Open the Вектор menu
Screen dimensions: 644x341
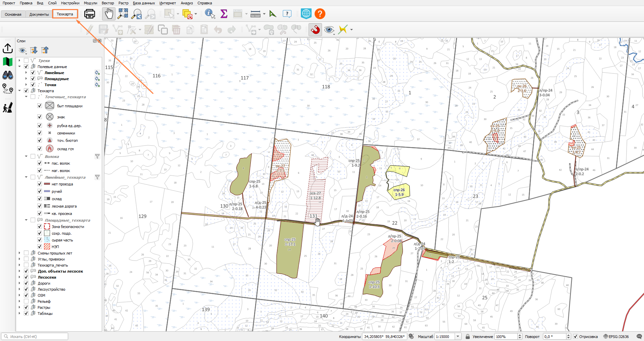tap(108, 3)
